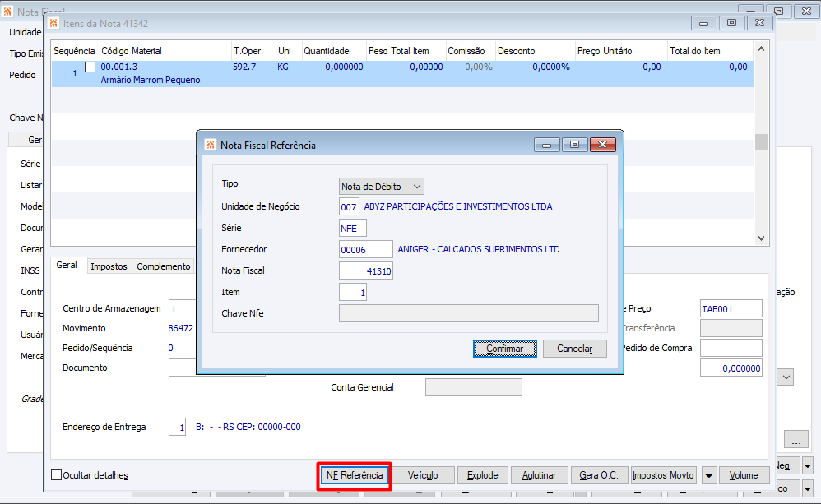The width and height of the screenshot is (821, 504).
Task: Click the 592.7 operation type cell
Action: [244, 67]
